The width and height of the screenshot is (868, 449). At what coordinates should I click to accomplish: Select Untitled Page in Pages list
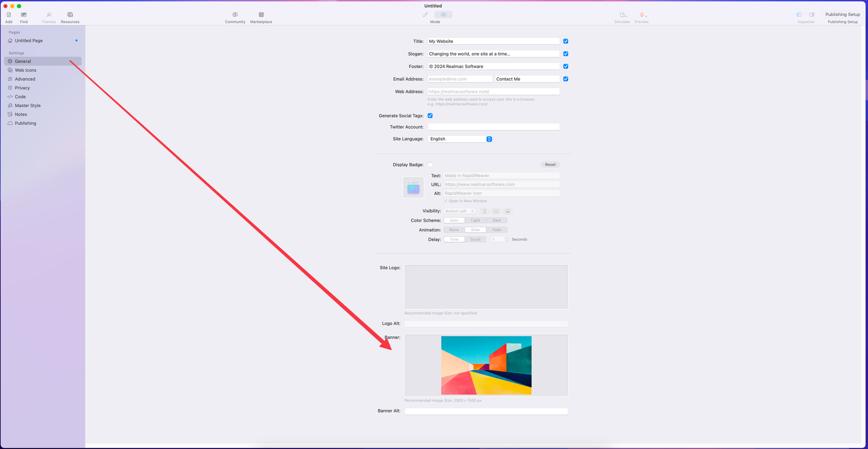42,41
